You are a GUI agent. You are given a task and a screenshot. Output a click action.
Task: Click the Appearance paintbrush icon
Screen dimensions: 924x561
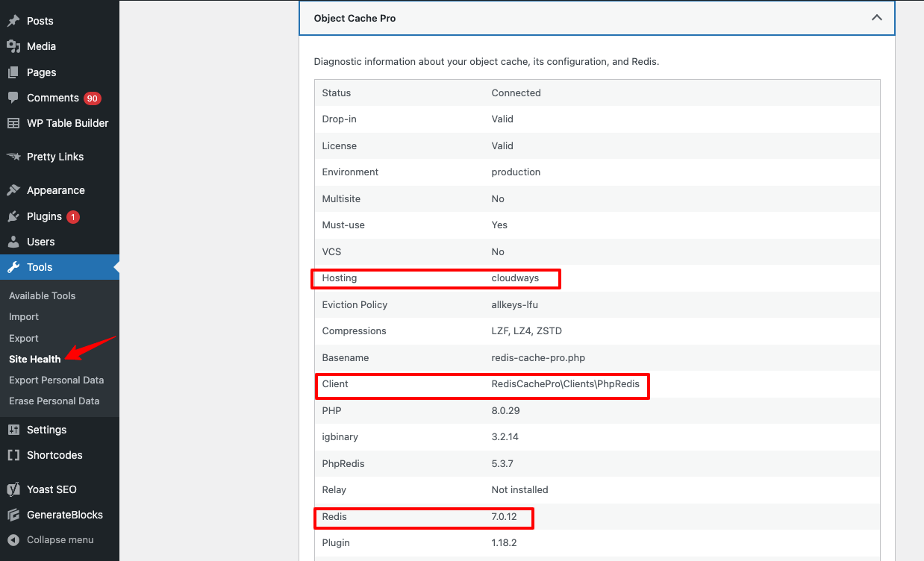(x=13, y=190)
